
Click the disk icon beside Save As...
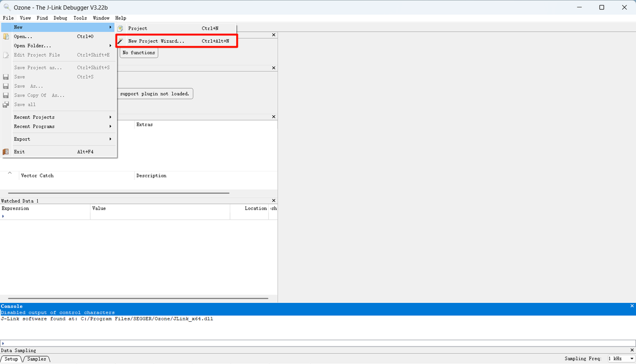pyautogui.click(x=6, y=86)
